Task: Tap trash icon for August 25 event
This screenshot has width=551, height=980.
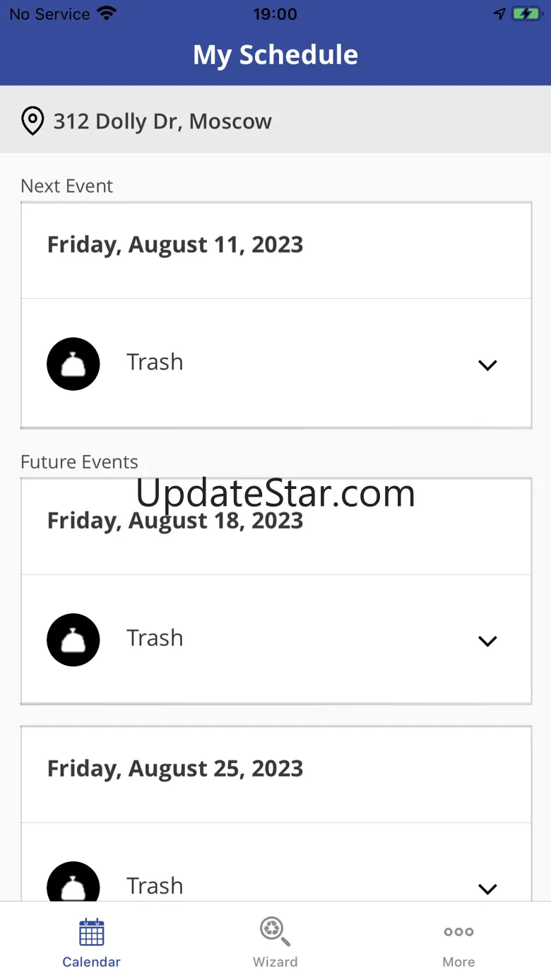Action: click(x=73, y=885)
